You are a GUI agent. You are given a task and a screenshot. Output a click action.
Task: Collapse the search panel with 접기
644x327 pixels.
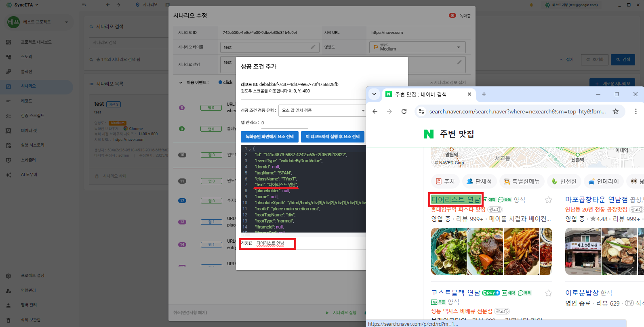click(567, 60)
